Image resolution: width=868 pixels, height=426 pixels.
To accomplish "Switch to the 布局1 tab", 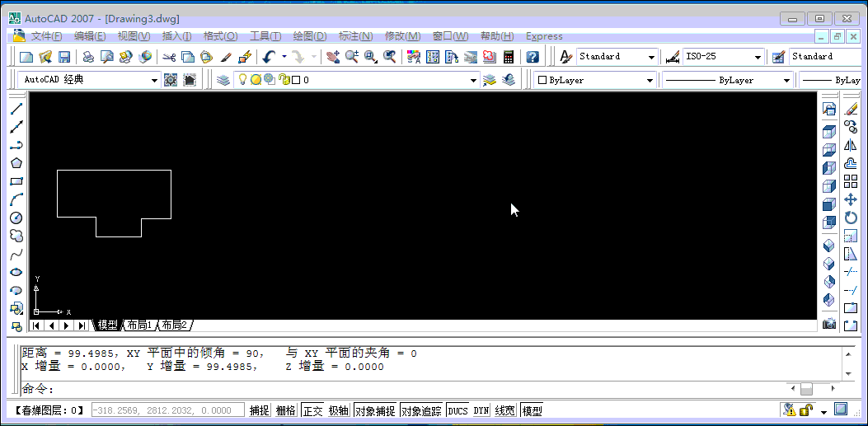I will pos(138,325).
